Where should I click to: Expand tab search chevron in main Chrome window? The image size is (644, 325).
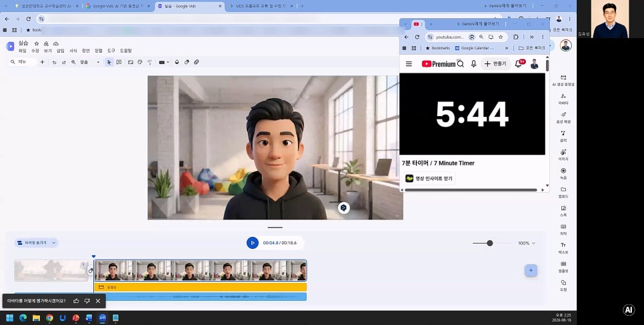[x=6, y=6]
